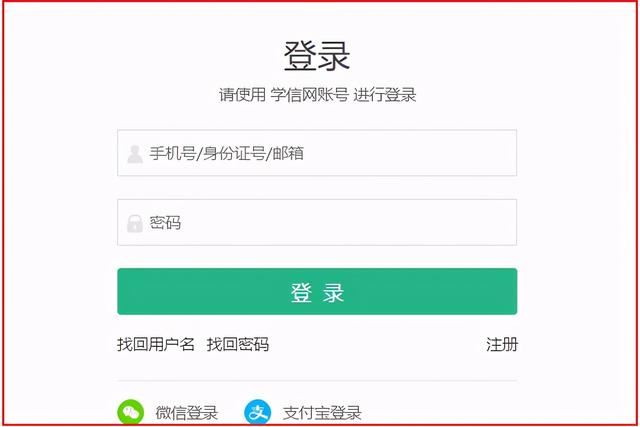Go to 注册 registration link

tap(502, 345)
